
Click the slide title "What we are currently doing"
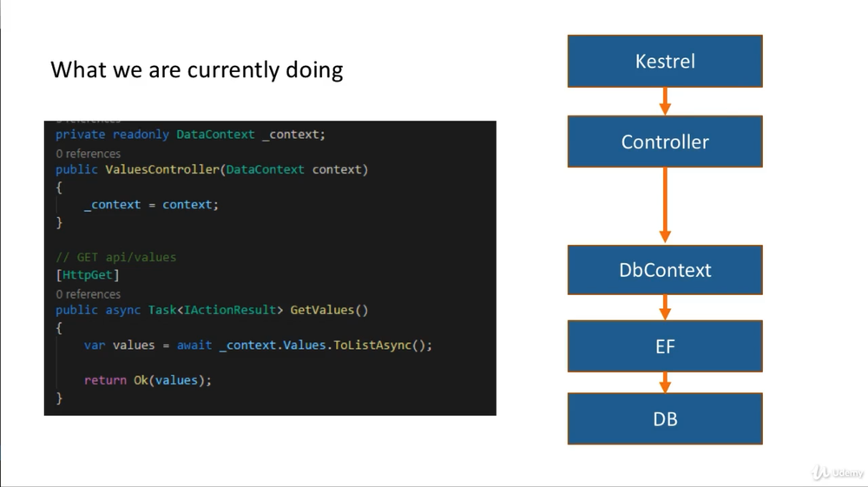point(196,70)
